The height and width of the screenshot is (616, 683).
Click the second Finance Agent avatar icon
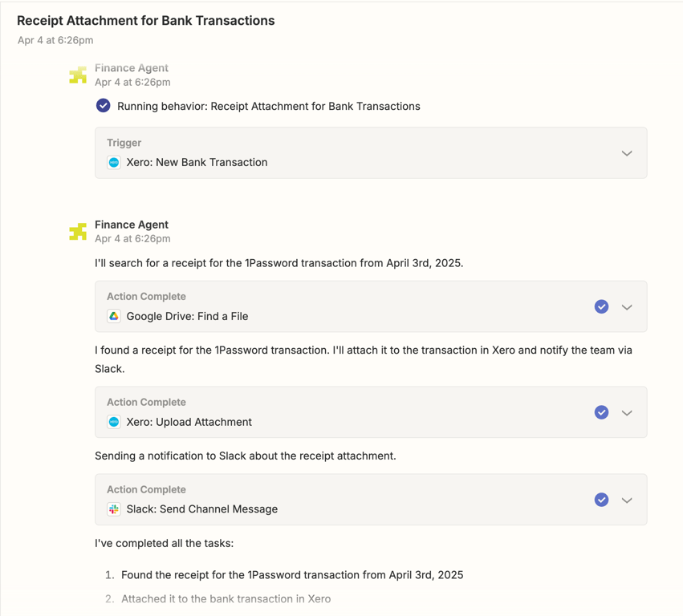pos(78,232)
